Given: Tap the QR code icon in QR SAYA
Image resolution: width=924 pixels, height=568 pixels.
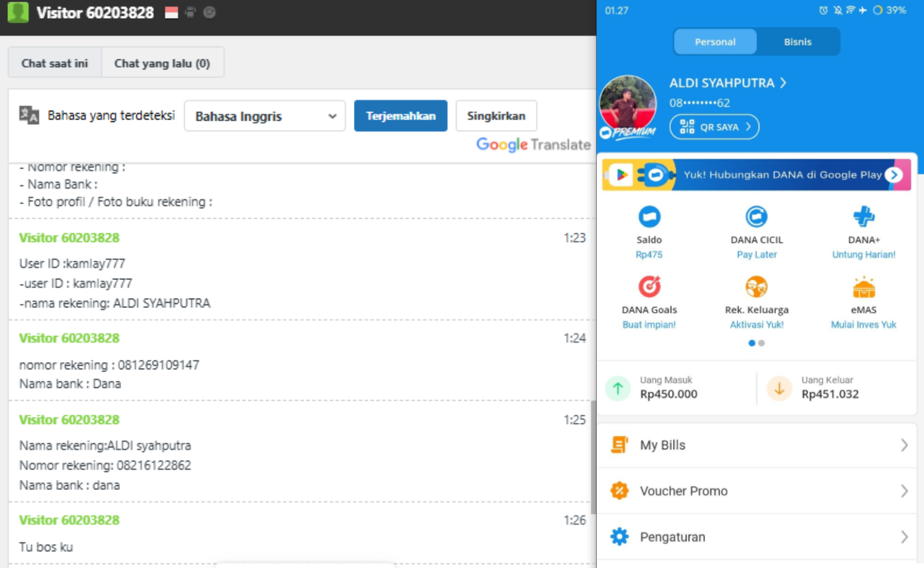Looking at the screenshot, I should pos(687,127).
